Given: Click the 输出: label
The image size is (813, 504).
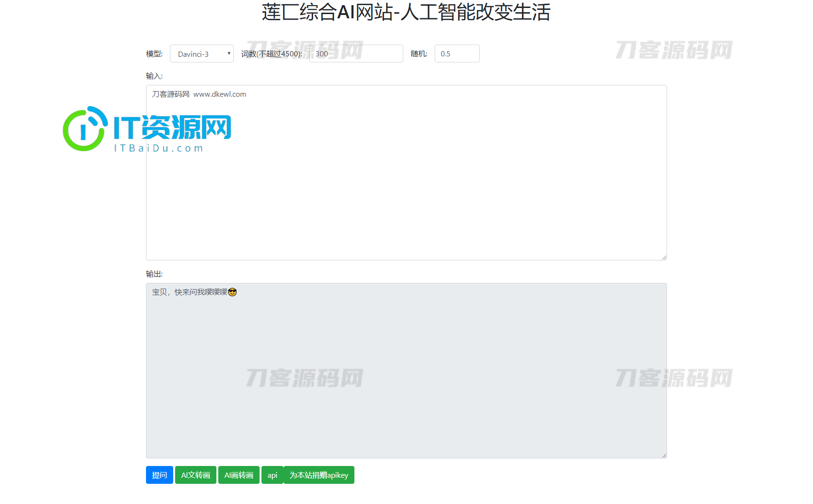Looking at the screenshot, I should [154, 274].
